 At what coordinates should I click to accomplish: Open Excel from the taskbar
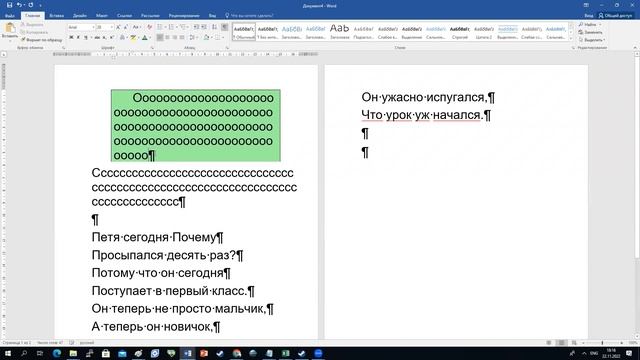tap(285, 353)
